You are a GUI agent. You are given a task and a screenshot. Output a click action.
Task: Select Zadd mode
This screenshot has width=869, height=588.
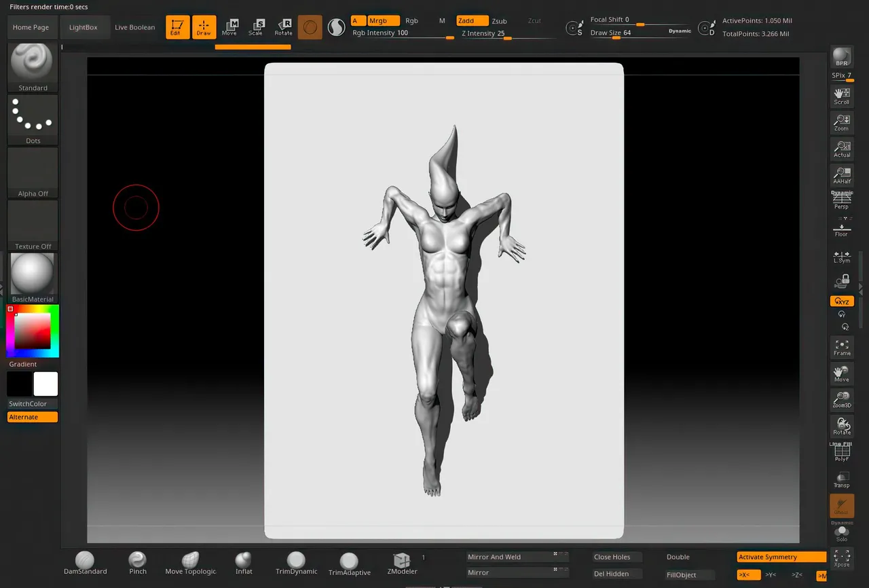click(x=473, y=21)
